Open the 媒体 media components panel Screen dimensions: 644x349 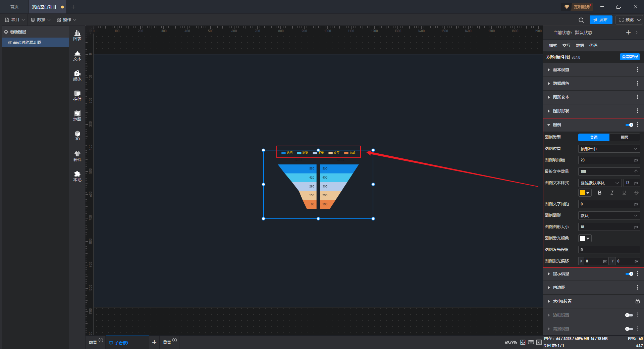coord(77,76)
